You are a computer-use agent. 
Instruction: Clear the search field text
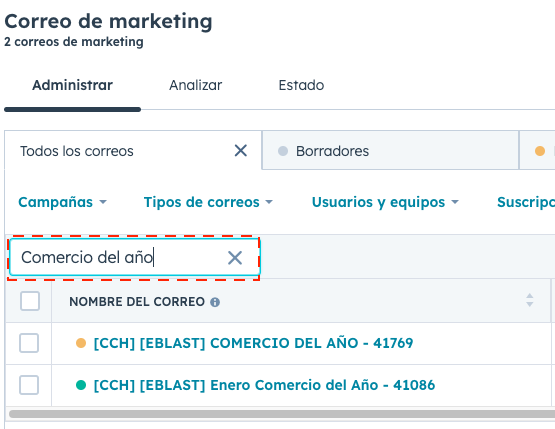[235, 258]
